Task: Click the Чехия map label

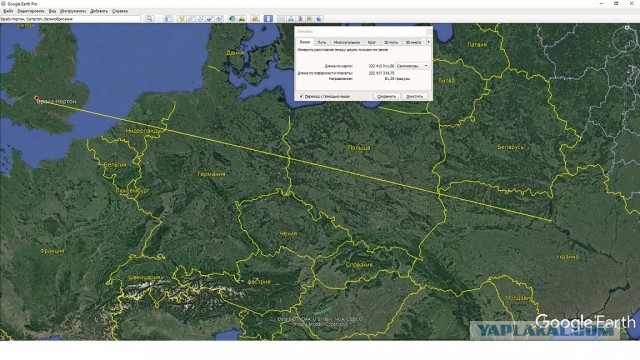Action: coord(288,233)
